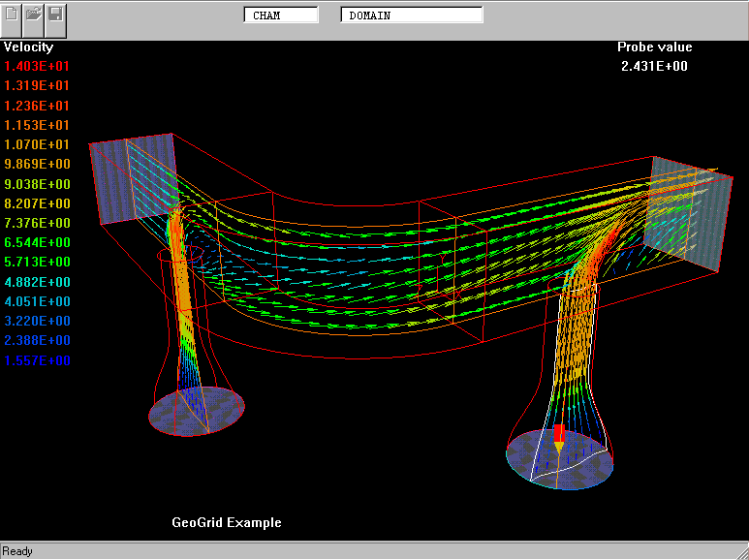Image resolution: width=749 pixels, height=560 pixels.
Task: Click the Save floppy disk icon
Action: [55, 15]
